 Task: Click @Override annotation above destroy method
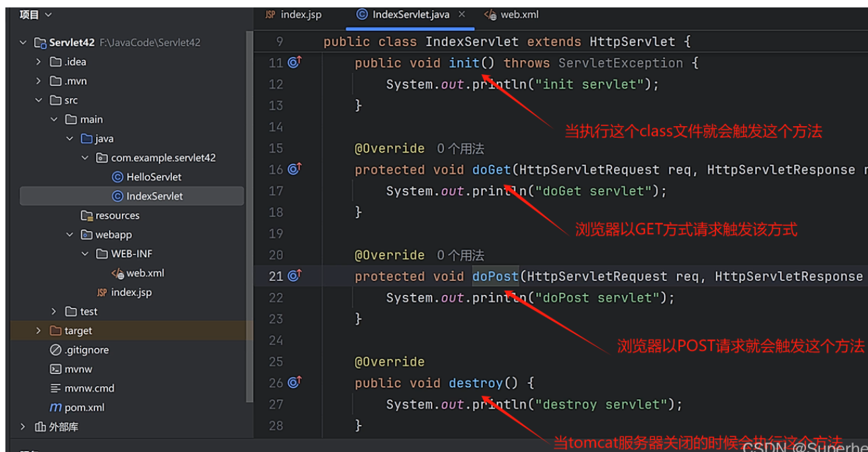coord(390,362)
